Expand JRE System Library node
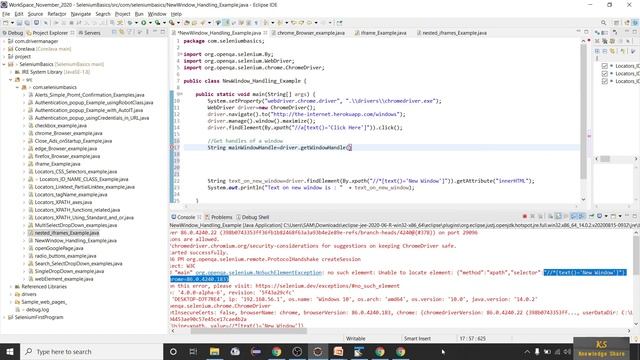Viewport: 640px width, 360px height. pyautogui.click(x=11, y=72)
